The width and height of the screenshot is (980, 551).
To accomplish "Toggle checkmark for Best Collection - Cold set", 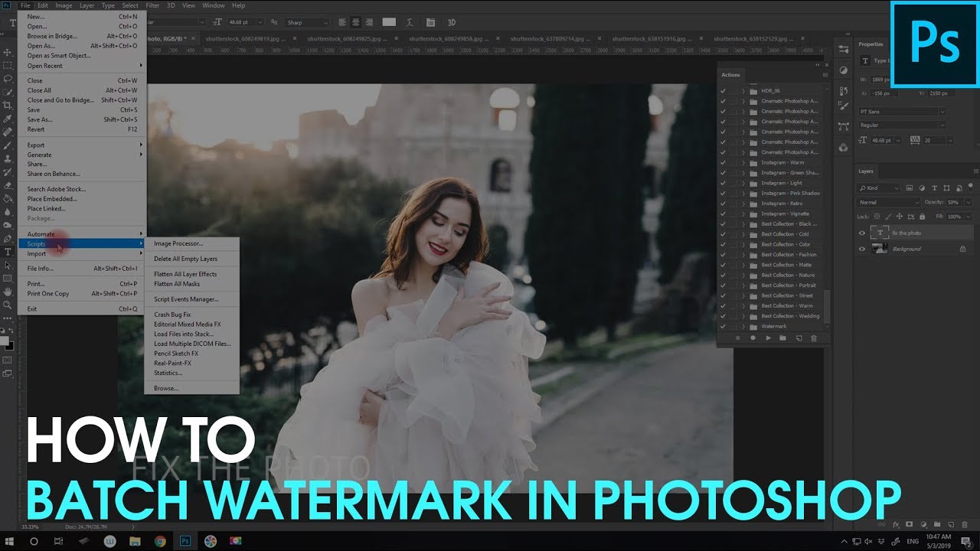I will pyautogui.click(x=724, y=234).
